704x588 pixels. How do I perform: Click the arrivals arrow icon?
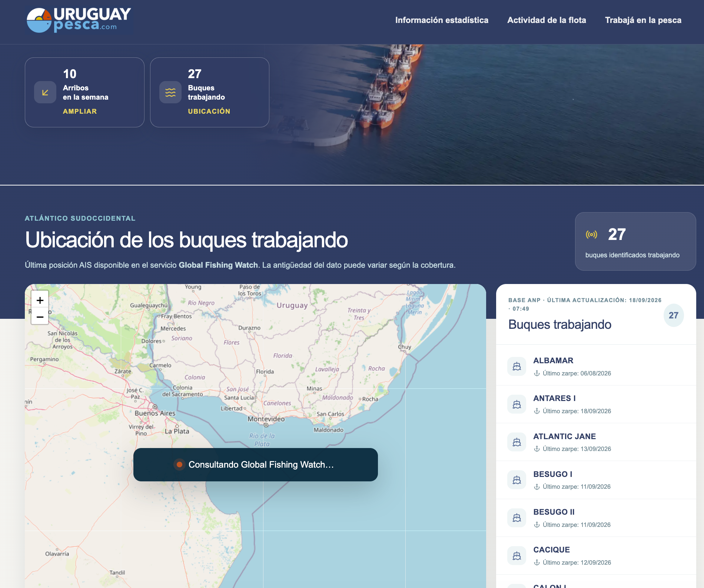tap(45, 92)
